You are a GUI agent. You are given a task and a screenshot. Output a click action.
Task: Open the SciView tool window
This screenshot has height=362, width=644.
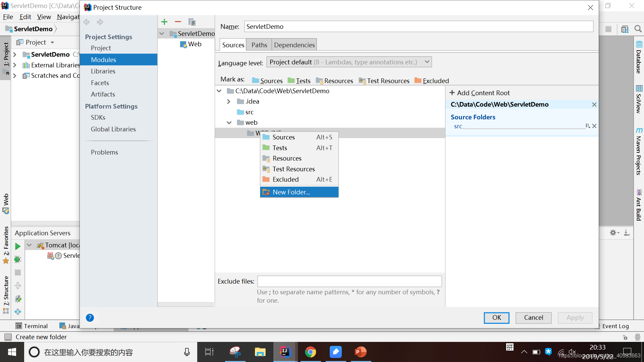point(639,100)
